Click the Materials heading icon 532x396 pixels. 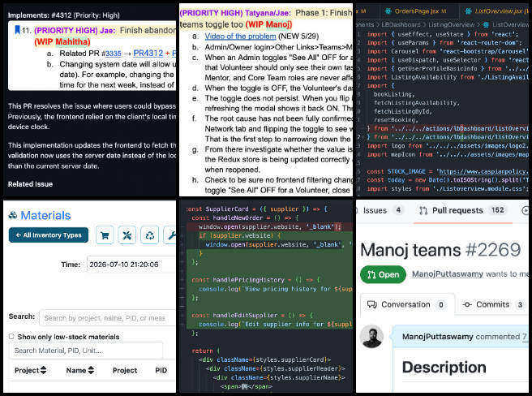click(13, 215)
